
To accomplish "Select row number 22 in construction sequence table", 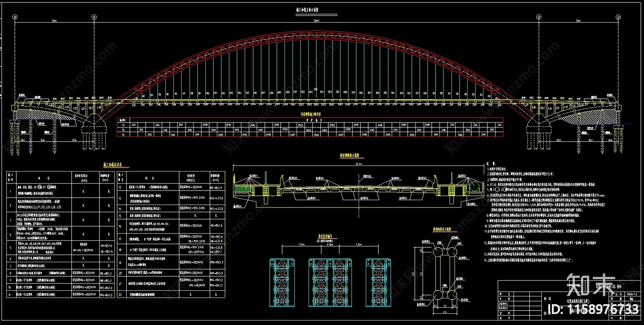I will 120,294.
